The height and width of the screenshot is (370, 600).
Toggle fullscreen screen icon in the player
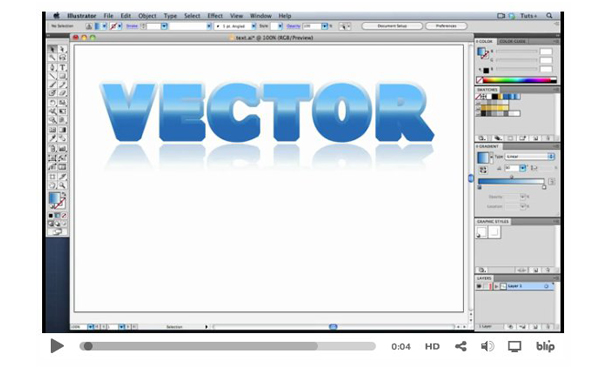[x=515, y=347]
